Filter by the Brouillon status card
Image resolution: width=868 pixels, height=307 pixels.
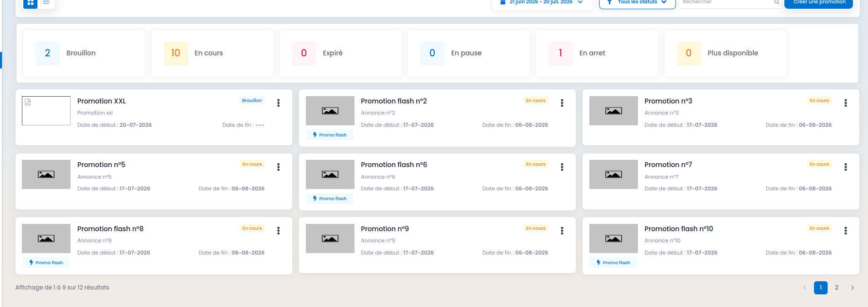(x=84, y=53)
